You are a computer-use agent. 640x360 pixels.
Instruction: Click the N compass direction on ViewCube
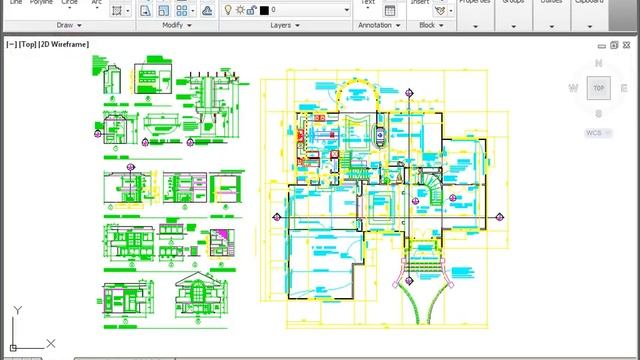coord(598,63)
